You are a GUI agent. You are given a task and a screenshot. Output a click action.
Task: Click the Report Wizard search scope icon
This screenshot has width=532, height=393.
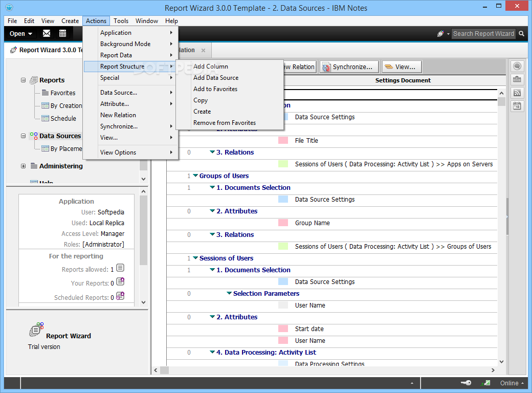point(440,34)
